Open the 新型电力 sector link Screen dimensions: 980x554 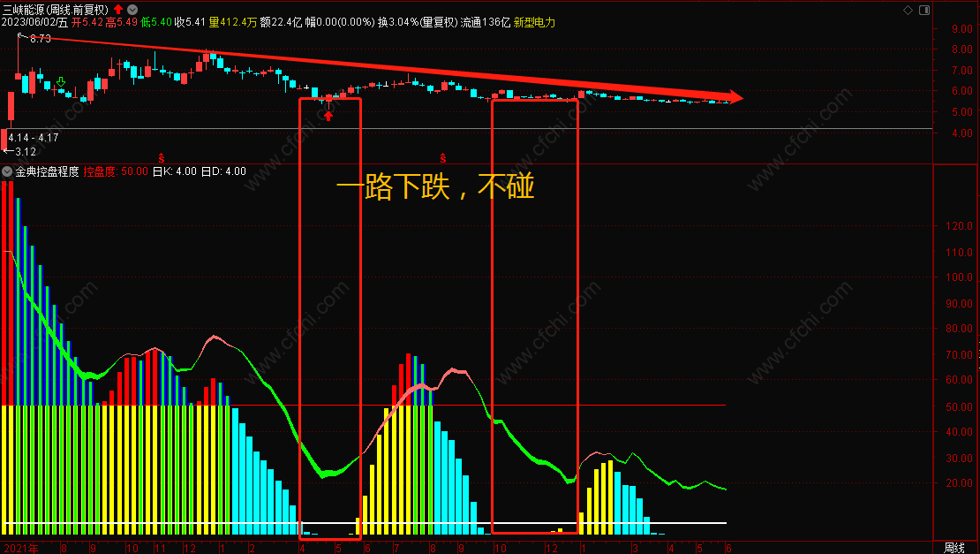[534, 22]
